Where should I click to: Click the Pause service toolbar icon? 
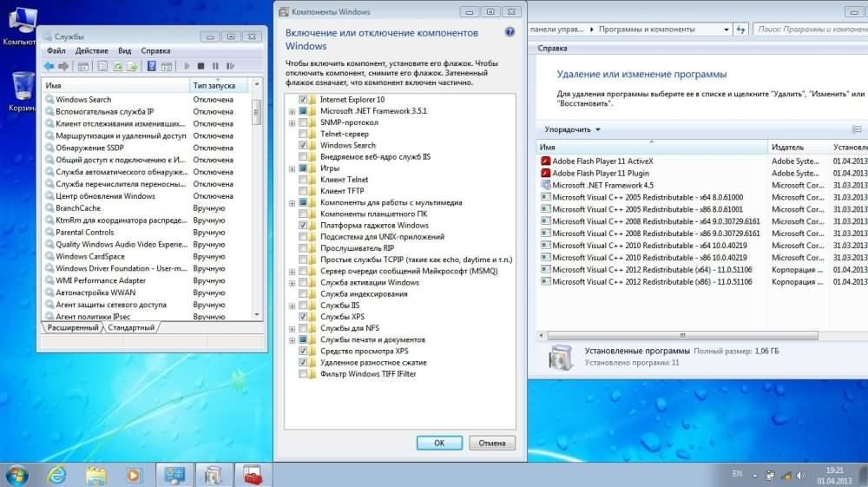point(215,66)
